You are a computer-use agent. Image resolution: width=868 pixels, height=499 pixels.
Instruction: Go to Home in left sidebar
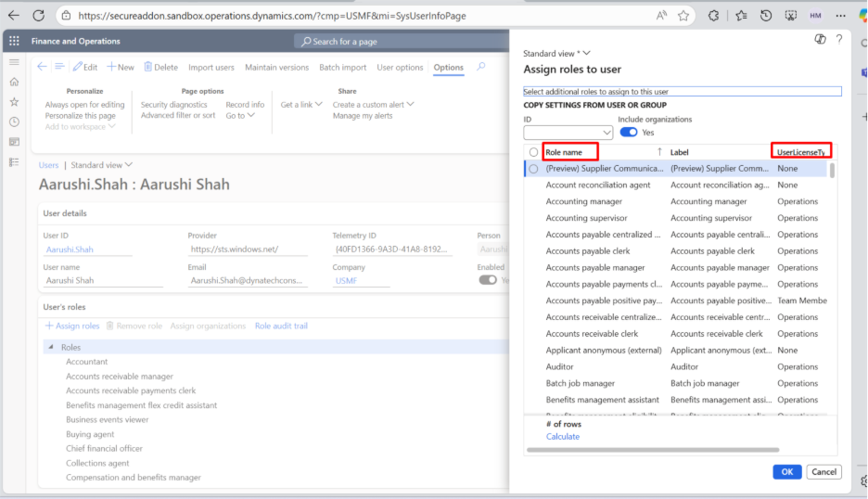pyautogui.click(x=15, y=82)
